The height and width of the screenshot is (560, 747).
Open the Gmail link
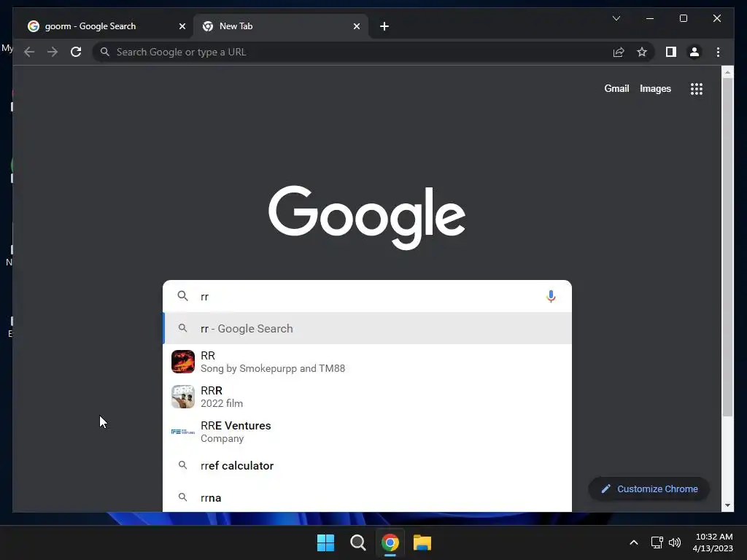coord(616,88)
